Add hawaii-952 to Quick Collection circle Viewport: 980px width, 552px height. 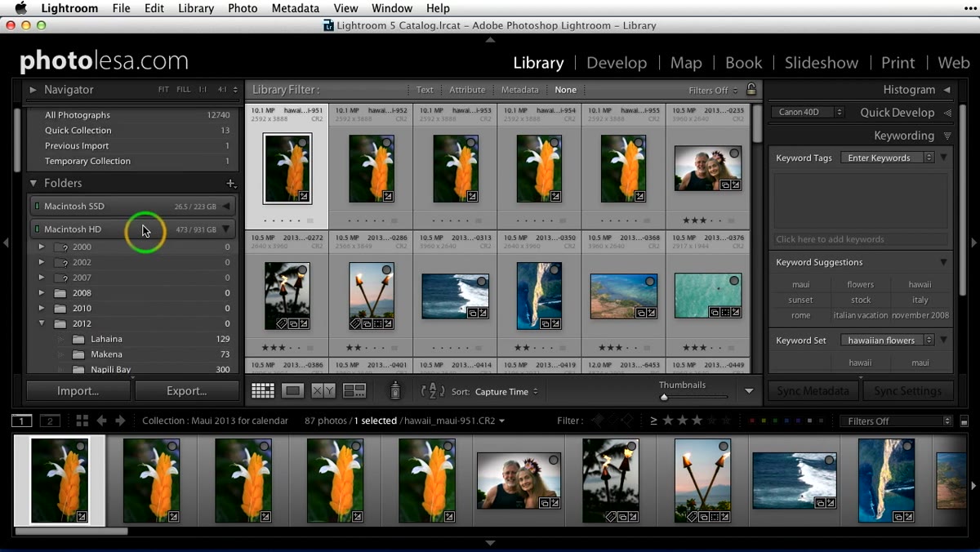pyautogui.click(x=386, y=143)
